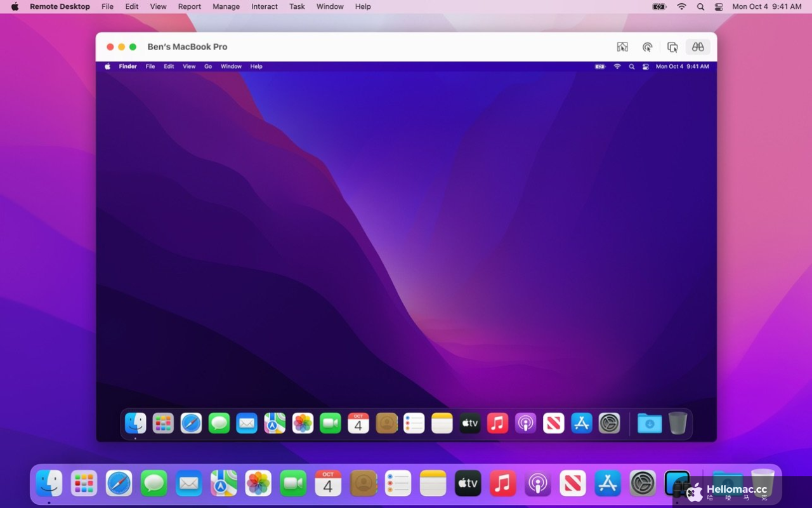Viewport: 812px width, 508px height.
Task: Open Launchpad in the remote Mac's dock
Action: click(x=163, y=423)
